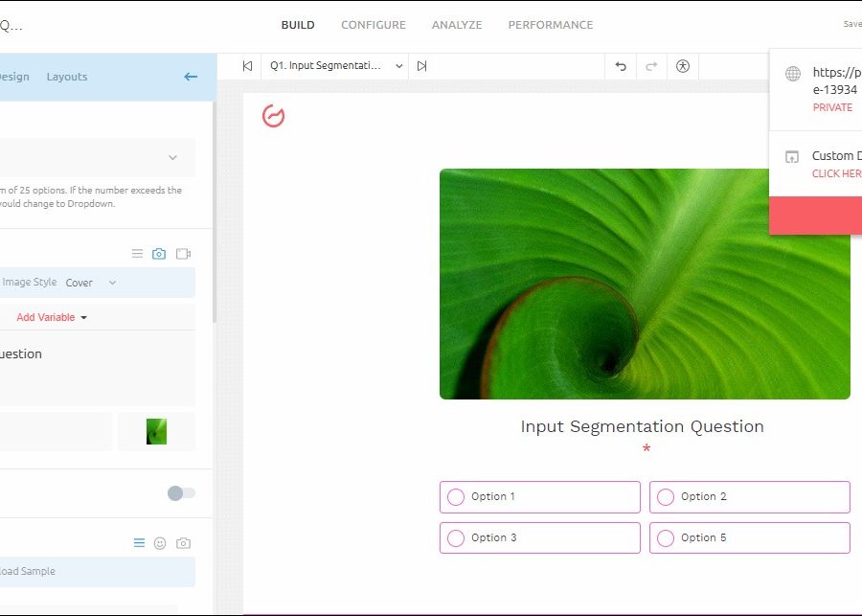Choose the Option 5 radio button
Screen dimensions: 862x616
(666, 538)
